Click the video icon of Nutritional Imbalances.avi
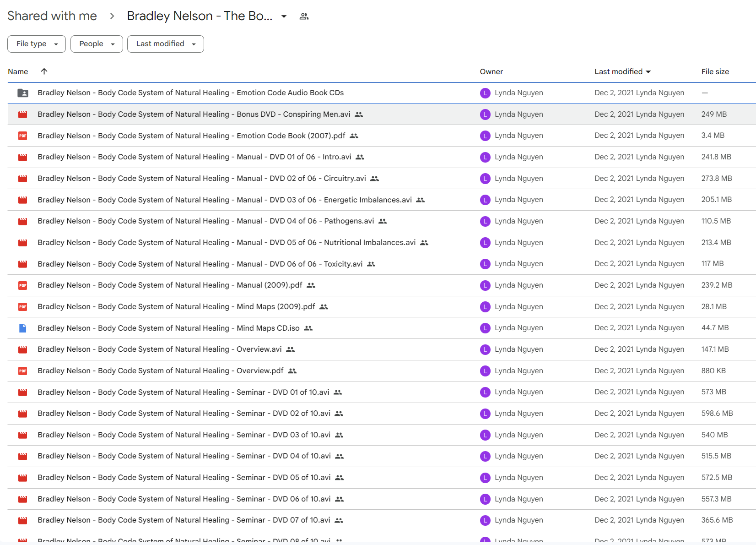 click(22, 243)
